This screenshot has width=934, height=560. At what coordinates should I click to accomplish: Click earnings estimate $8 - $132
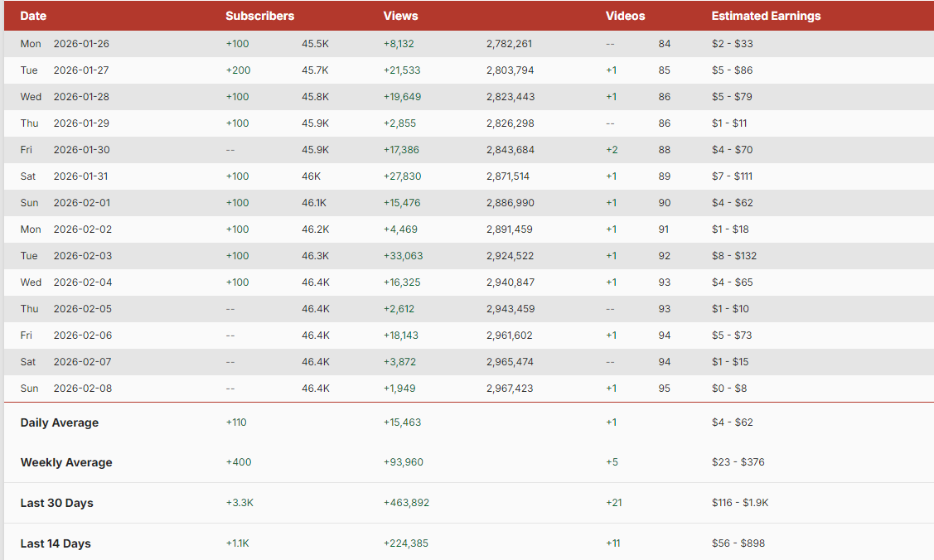point(734,256)
